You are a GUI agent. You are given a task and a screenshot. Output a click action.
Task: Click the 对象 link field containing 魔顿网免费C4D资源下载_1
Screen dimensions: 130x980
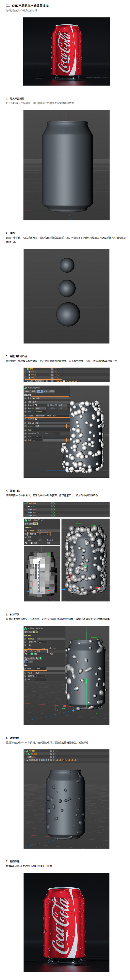click(x=53, y=416)
